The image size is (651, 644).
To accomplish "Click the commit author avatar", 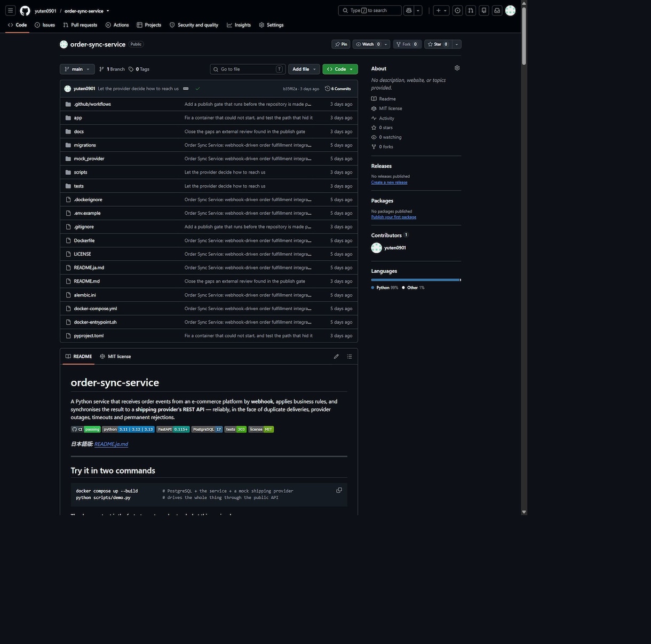I will [68, 89].
